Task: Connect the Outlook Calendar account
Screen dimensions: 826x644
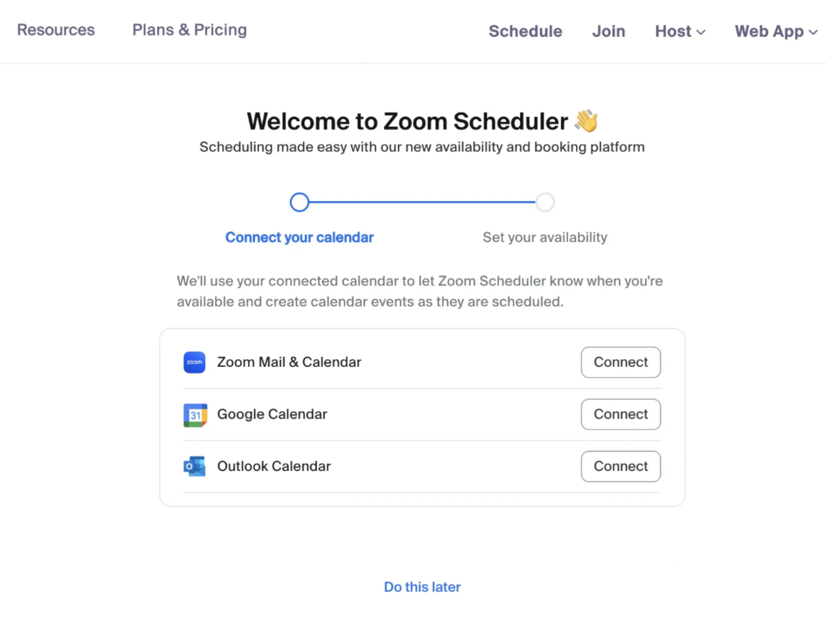Action: click(x=620, y=467)
